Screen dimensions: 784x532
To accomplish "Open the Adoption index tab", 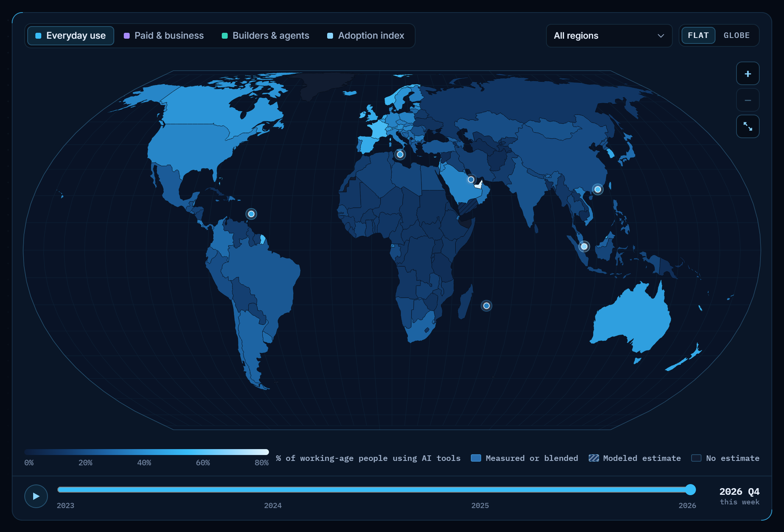I will click(366, 36).
